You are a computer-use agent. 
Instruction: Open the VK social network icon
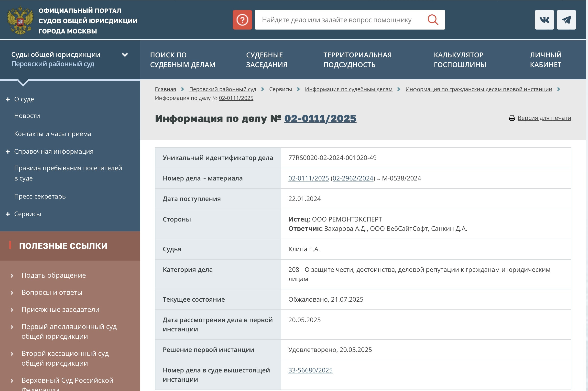pyautogui.click(x=544, y=20)
